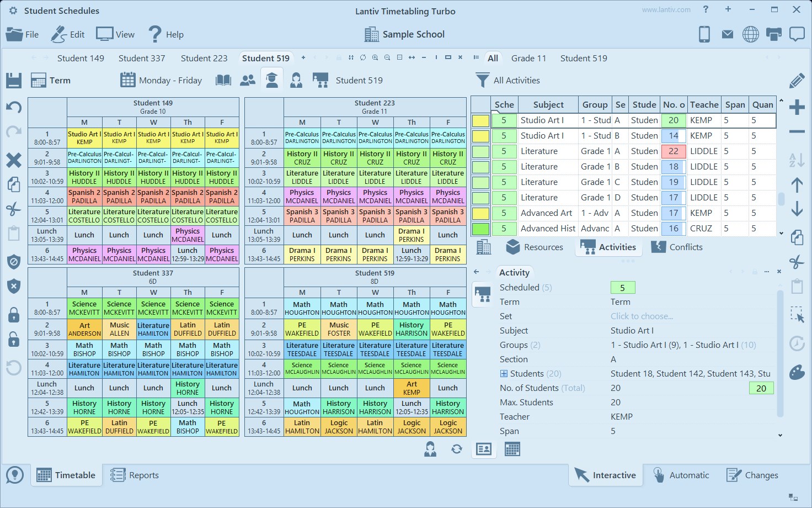812x508 pixels.
Task: Open the Set 'Click to choose...' field
Action: click(642, 316)
